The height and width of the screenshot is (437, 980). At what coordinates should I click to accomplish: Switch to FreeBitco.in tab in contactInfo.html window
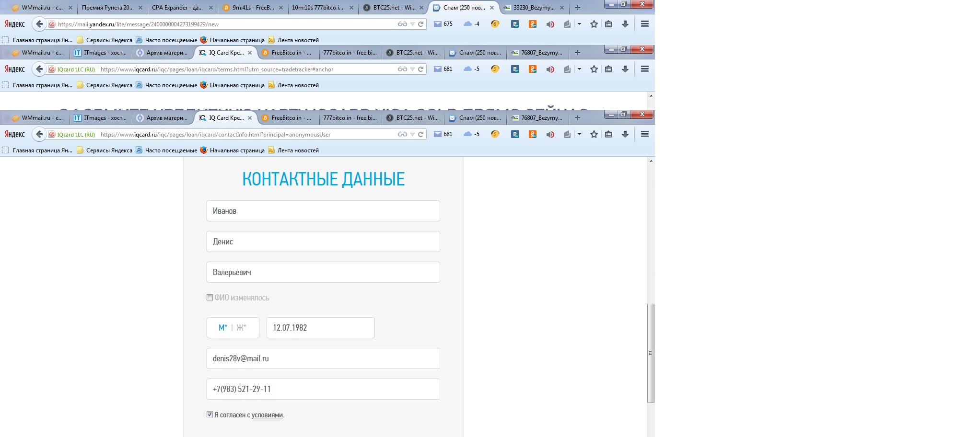288,118
